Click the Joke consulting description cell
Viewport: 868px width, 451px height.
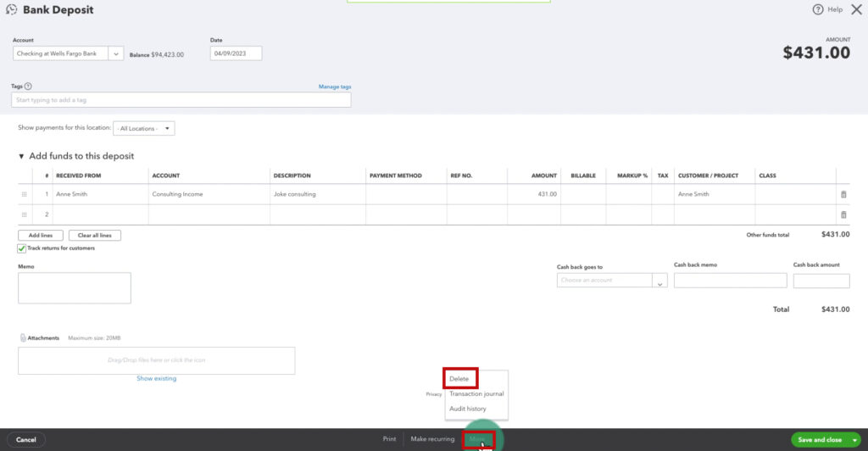pyautogui.click(x=318, y=194)
